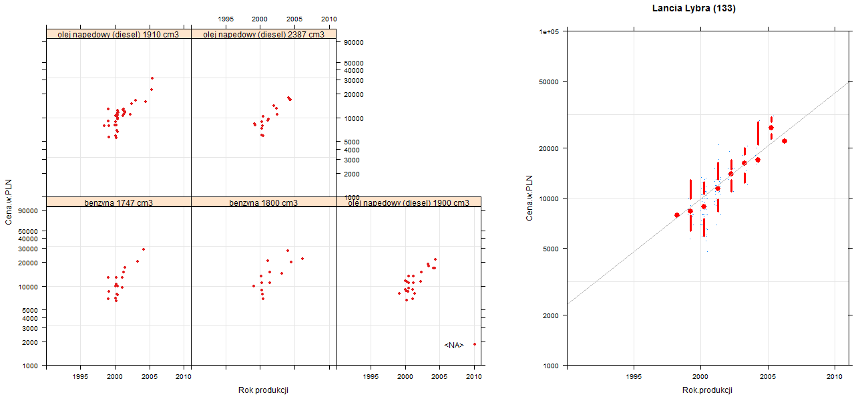Click the "Rok.produkcji" axis title under Lancia Lybra plot

coord(707,390)
